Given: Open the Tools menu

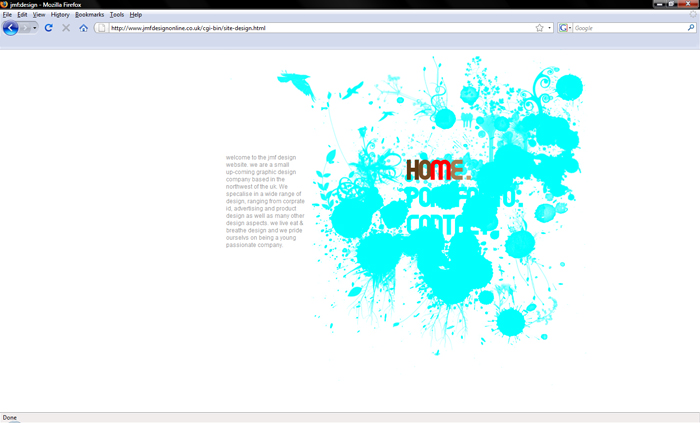Looking at the screenshot, I should pyautogui.click(x=117, y=15).
